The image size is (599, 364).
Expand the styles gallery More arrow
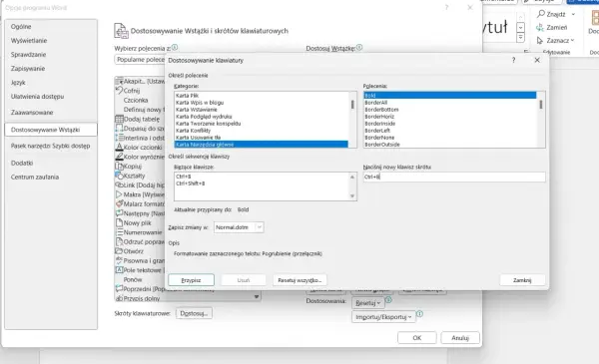[520, 37]
